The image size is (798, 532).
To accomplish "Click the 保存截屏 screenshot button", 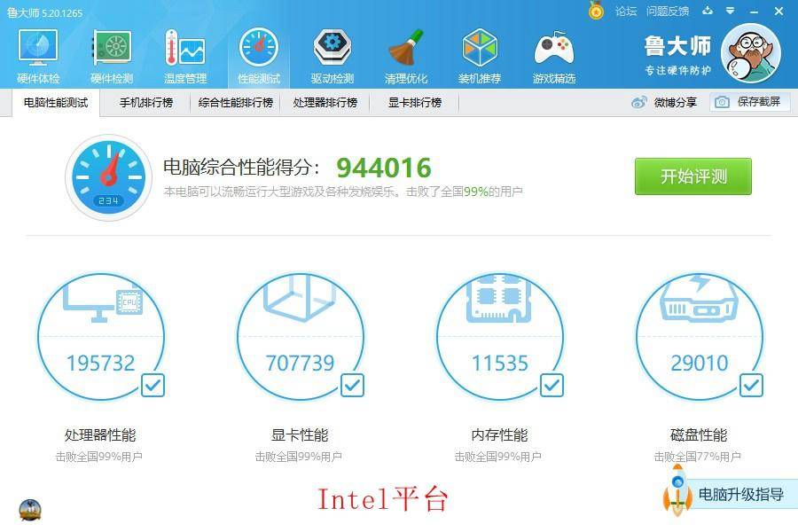I will [750, 102].
